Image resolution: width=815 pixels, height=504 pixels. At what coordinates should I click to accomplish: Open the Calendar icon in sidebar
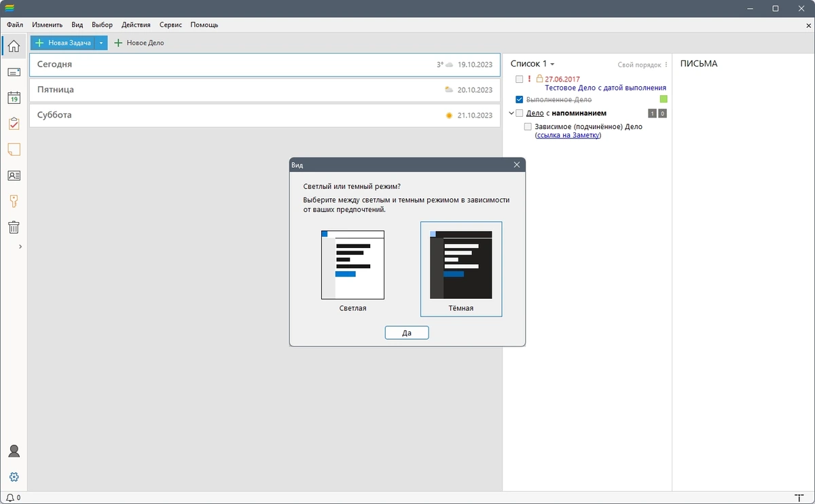(14, 98)
